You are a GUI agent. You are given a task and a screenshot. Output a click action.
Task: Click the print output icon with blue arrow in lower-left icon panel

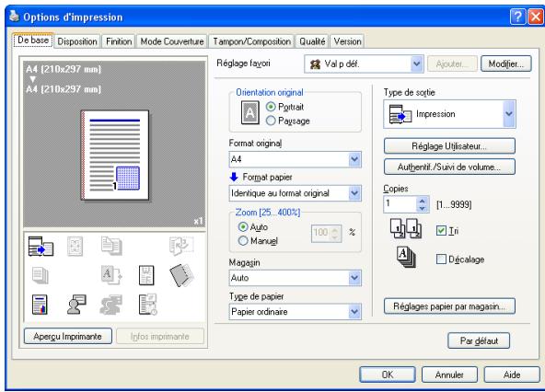pyautogui.click(x=41, y=246)
